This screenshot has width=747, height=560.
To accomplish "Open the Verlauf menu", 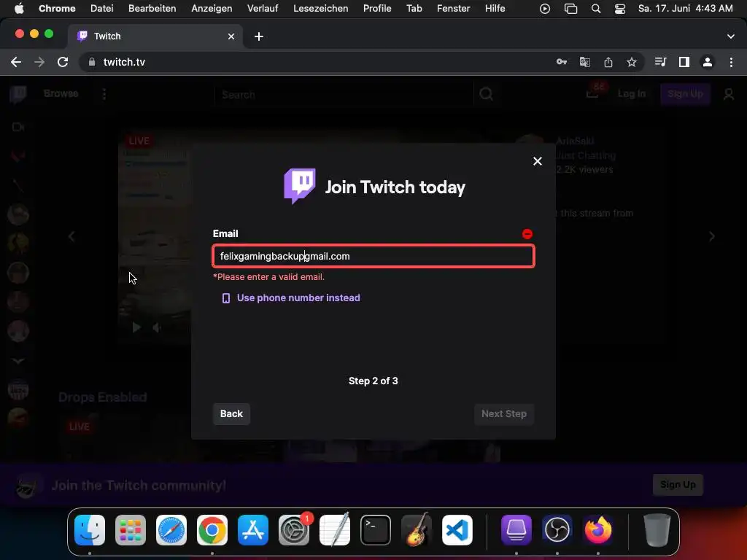I will (263, 9).
